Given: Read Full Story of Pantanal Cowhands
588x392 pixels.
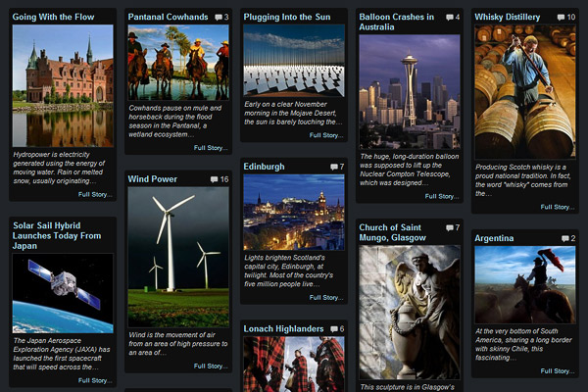Looking at the screenshot, I should coord(211,148).
